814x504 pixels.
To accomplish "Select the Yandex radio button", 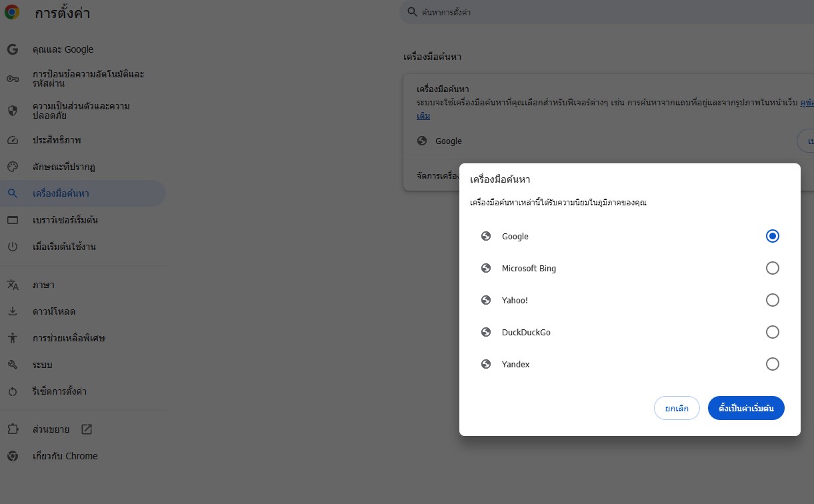I will pos(773,364).
